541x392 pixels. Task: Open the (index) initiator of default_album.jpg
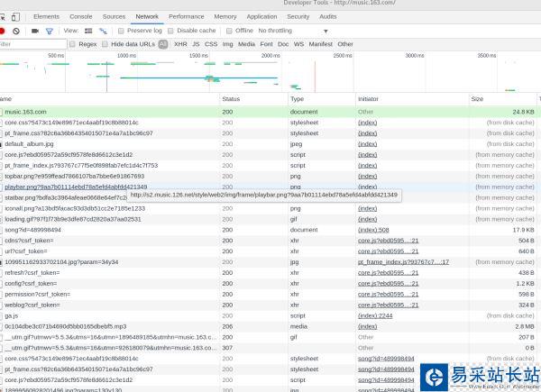click(x=368, y=144)
